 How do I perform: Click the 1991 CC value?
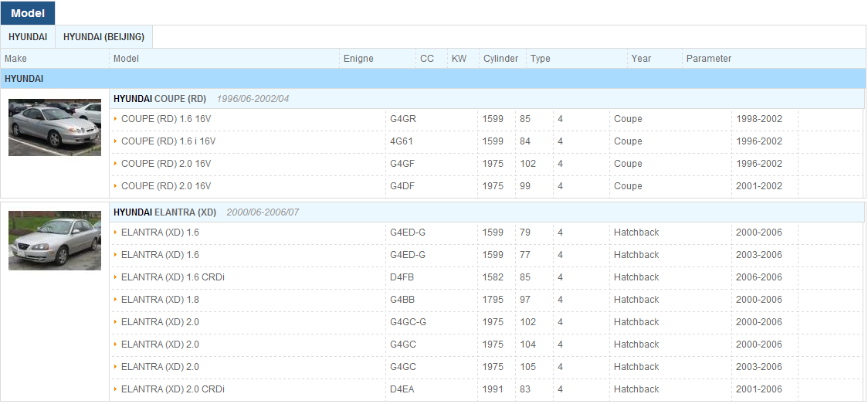point(493,389)
